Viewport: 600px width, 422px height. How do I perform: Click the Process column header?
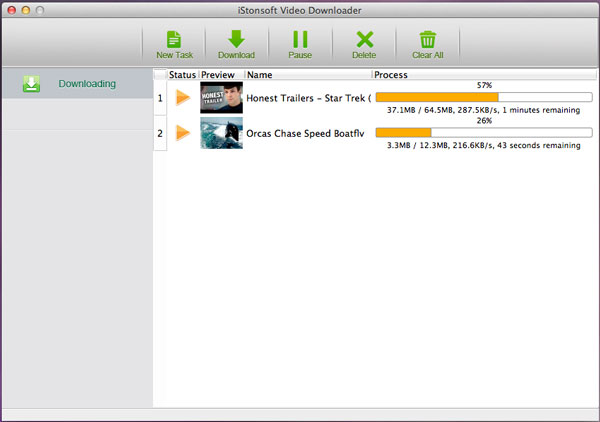point(484,75)
